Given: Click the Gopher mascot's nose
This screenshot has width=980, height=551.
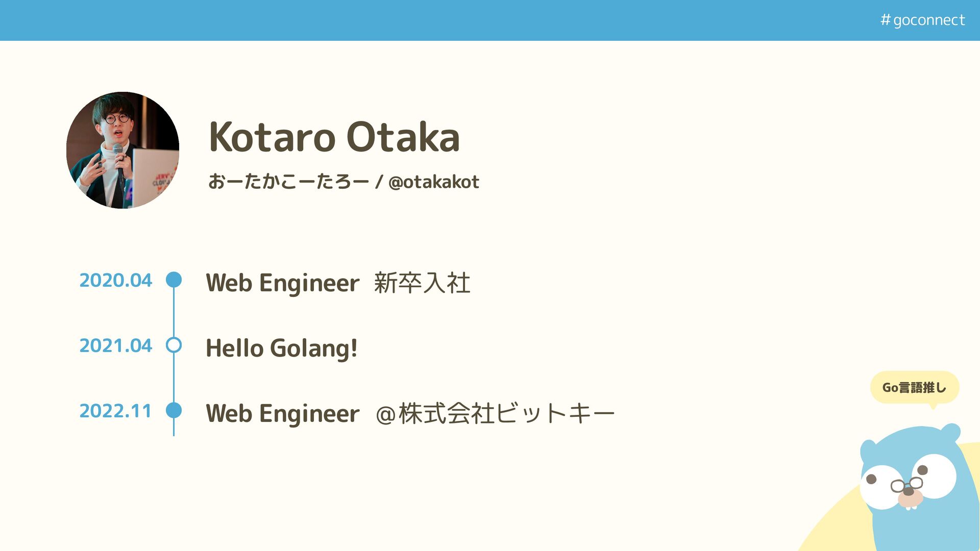Looking at the screenshot, I should point(909,492).
